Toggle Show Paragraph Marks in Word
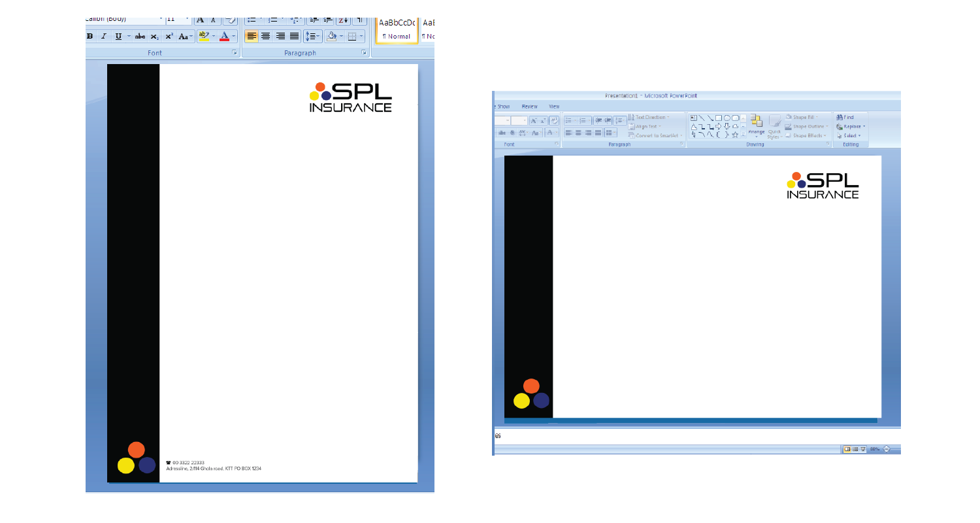 pyautogui.click(x=361, y=19)
